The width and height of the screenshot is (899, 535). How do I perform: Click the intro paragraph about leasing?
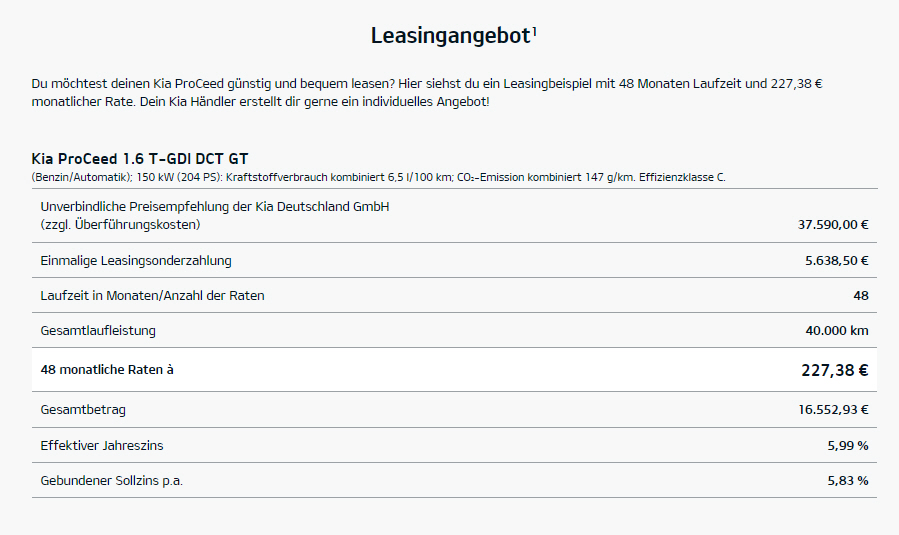coord(427,93)
